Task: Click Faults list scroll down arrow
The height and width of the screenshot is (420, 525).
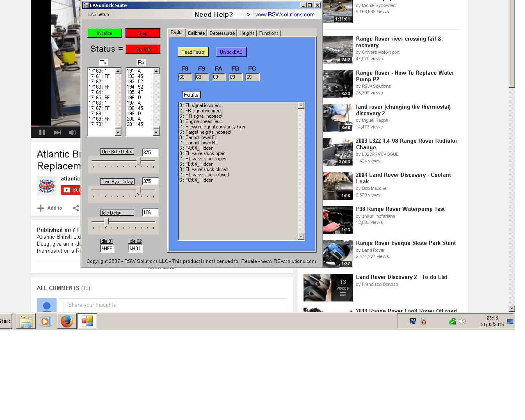Action: (x=301, y=237)
